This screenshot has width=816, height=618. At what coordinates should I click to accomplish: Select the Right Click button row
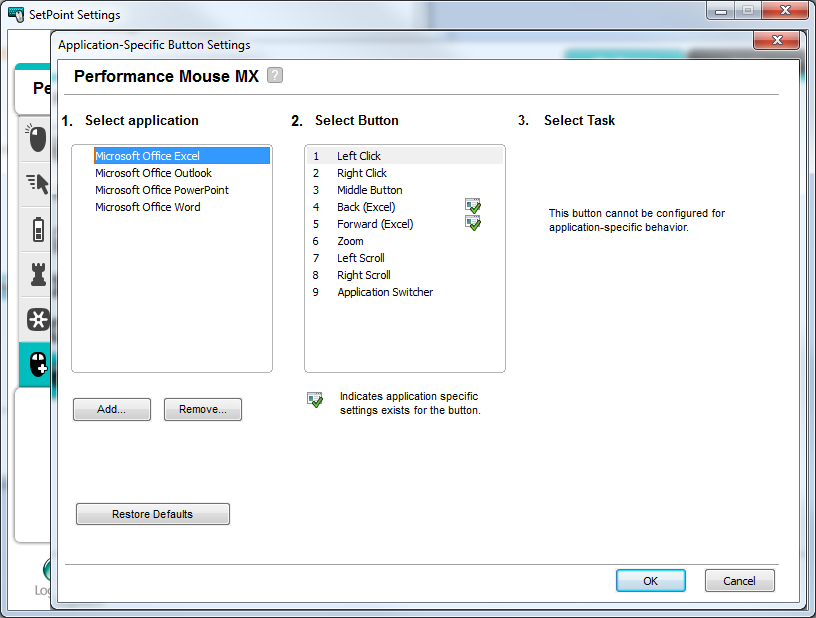click(x=405, y=173)
